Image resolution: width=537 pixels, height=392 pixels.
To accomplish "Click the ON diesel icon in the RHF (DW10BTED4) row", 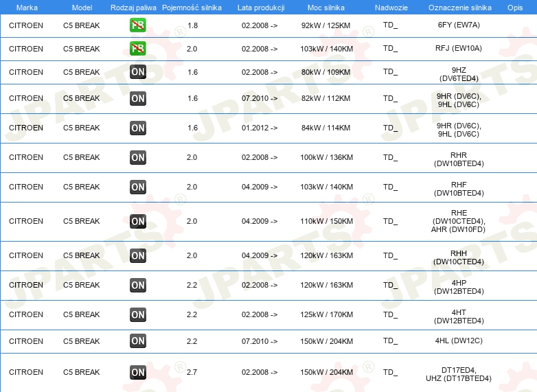I will 137,187.
